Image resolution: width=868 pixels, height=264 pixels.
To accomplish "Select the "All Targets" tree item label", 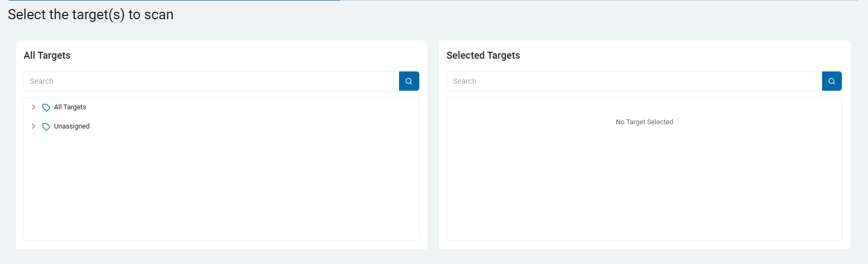I will point(70,107).
